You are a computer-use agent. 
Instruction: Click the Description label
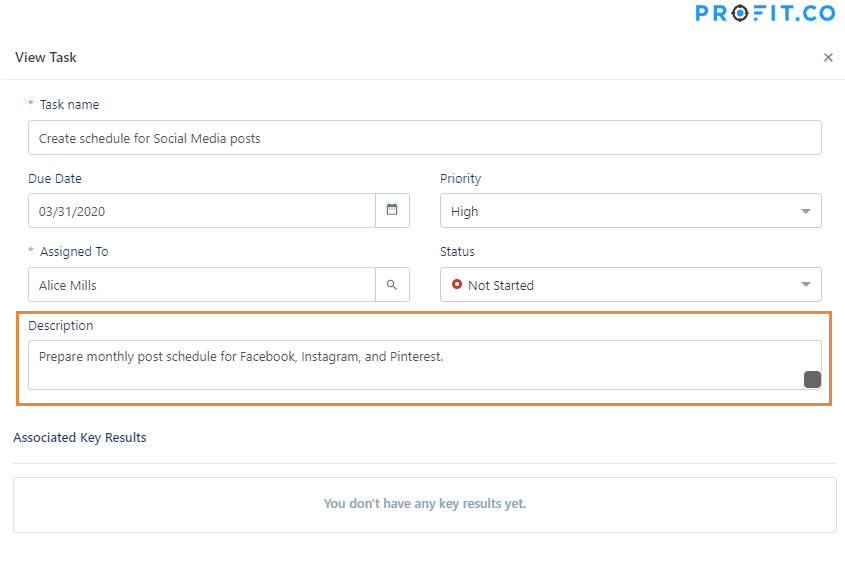tap(61, 325)
